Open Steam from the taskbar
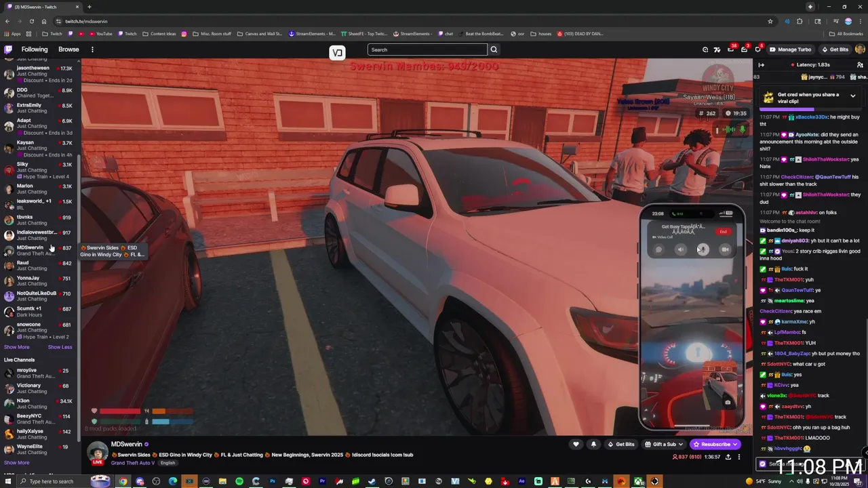 coord(372,481)
